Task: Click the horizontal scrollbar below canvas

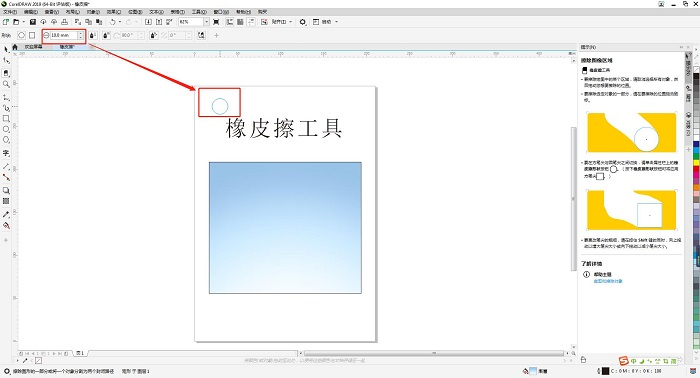Action: point(433,353)
